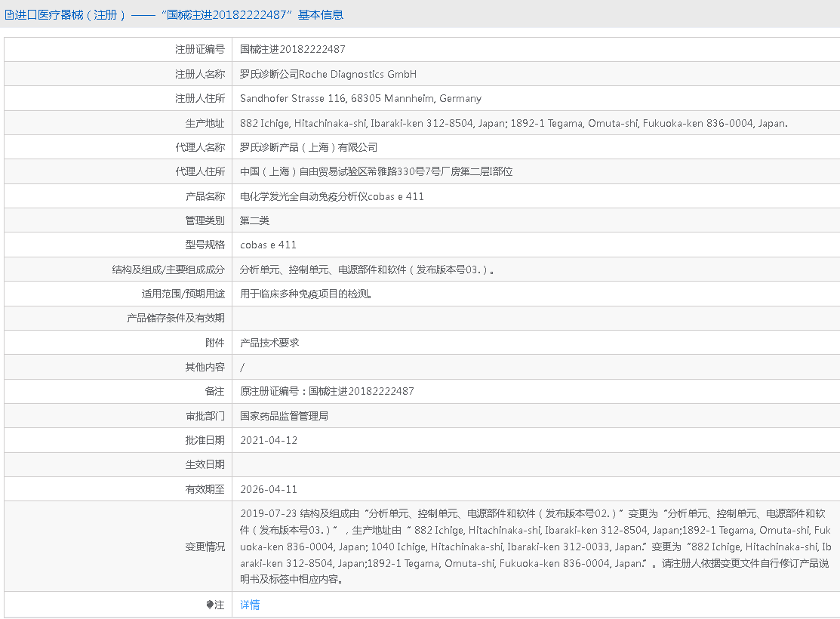Click the 生产地址 label
This screenshot has height=619, width=840.
[205, 123]
